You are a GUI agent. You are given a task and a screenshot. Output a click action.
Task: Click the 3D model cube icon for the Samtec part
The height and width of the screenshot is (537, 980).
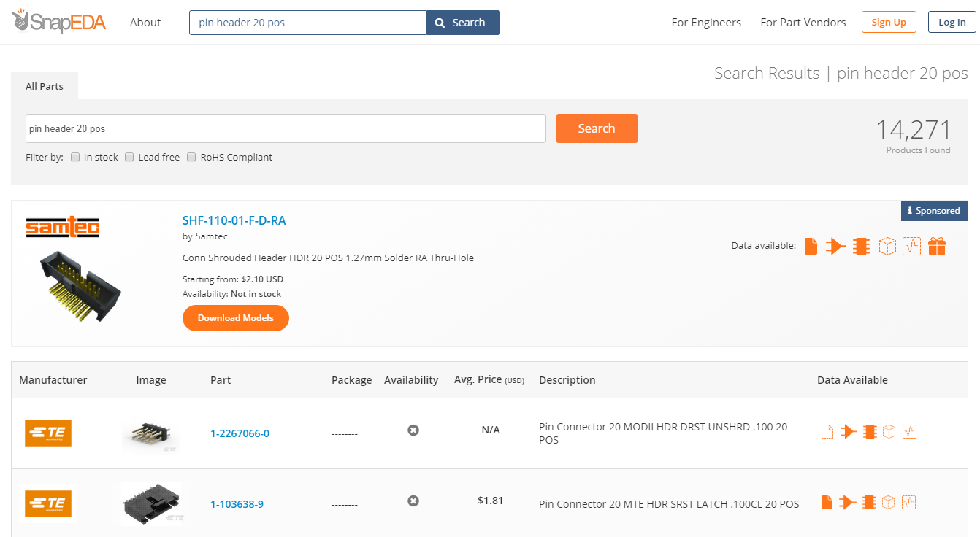887,247
